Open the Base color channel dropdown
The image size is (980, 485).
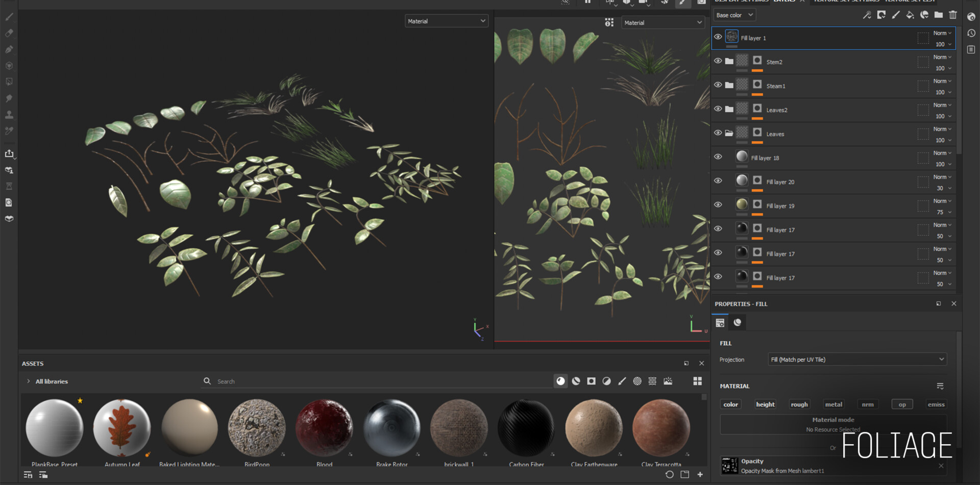click(734, 15)
